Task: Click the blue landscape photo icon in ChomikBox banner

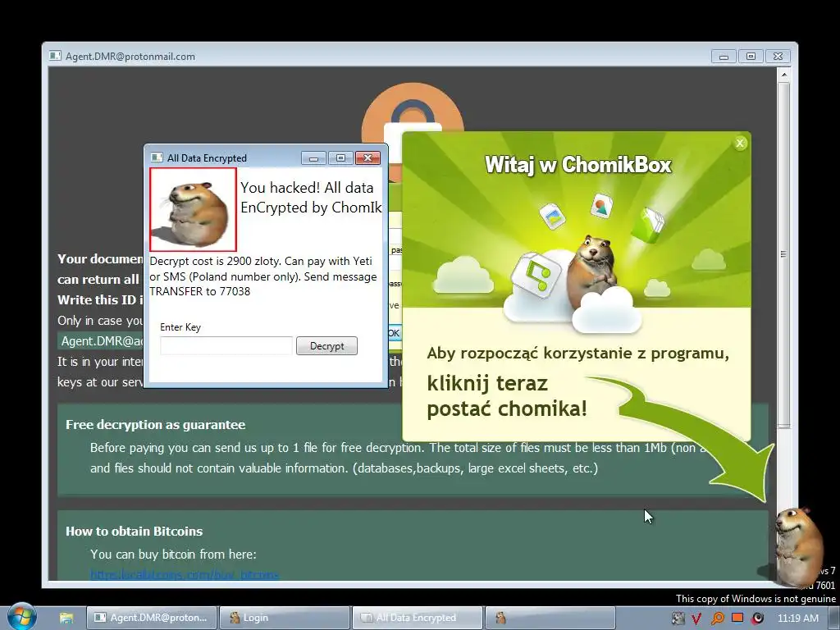Action: (553, 216)
